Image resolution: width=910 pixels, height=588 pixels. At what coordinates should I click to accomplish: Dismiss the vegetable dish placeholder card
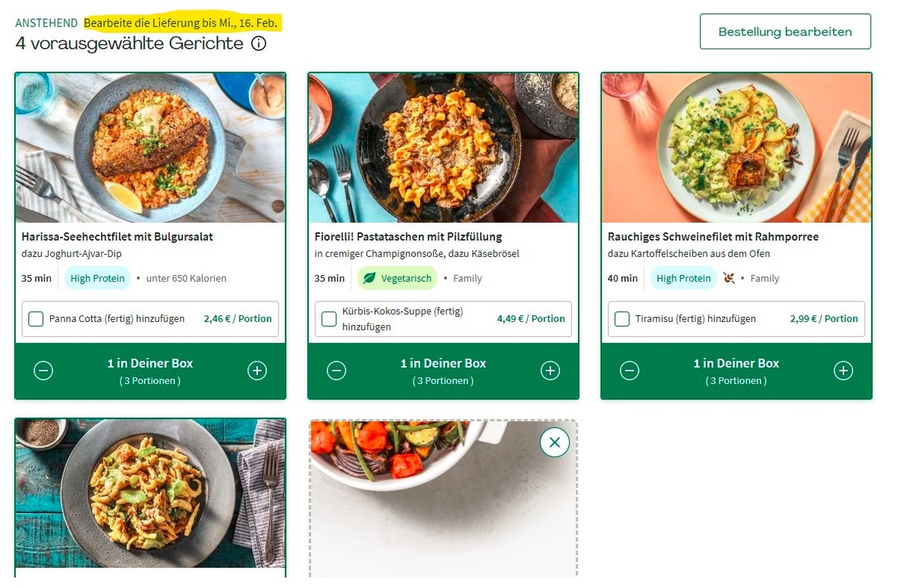coord(554,443)
